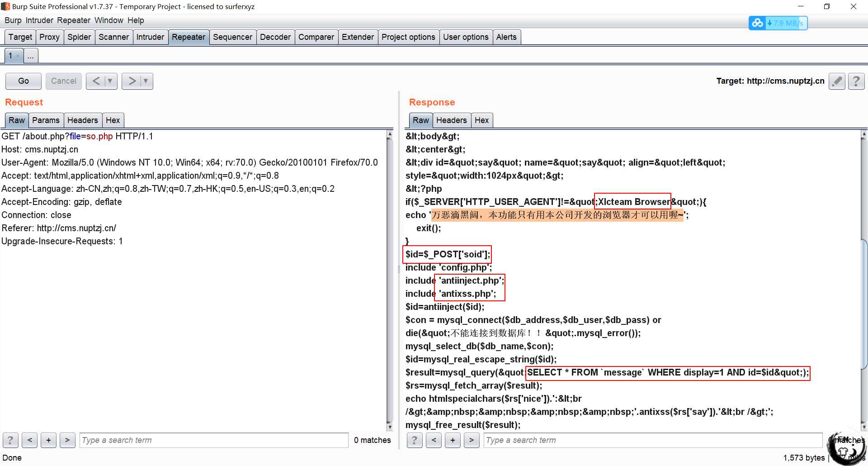Switch to the Proxy tab
This screenshot has height=466, width=868.
tap(49, 37)
